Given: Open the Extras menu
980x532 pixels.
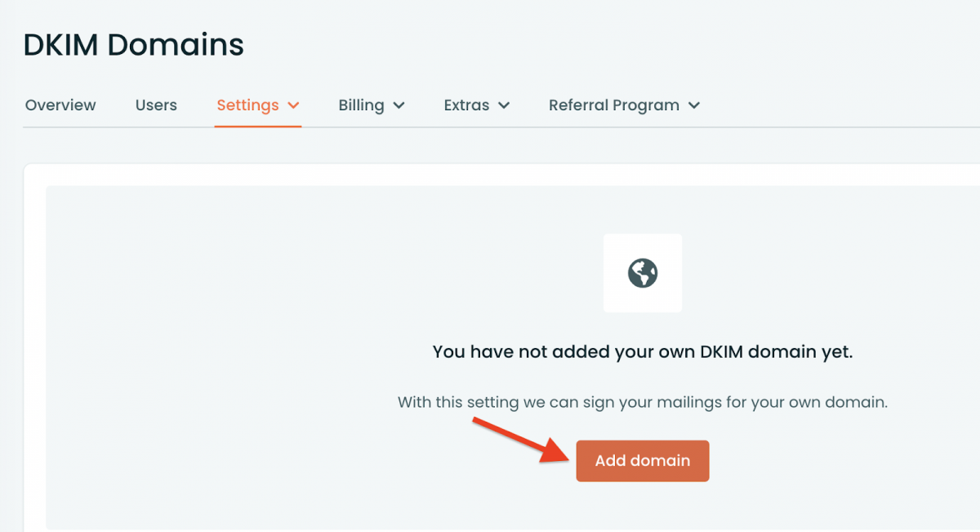Looking at the screenshot, I should click(x=467, y=105).
